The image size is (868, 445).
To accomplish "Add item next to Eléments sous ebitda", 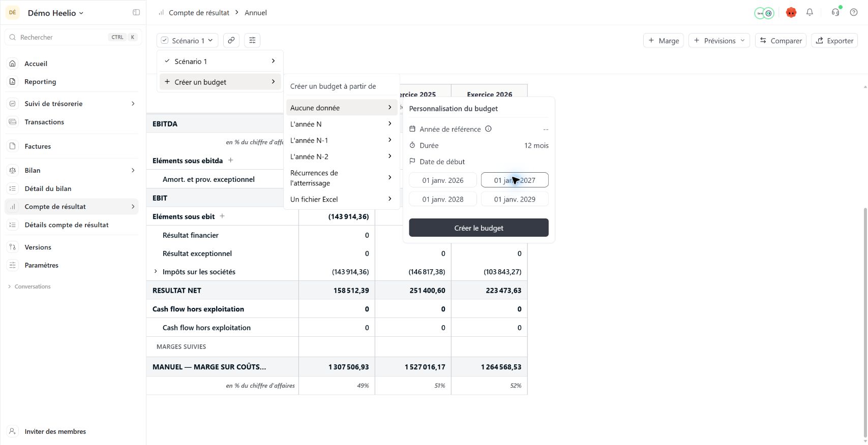I will (x=230, y=161).
